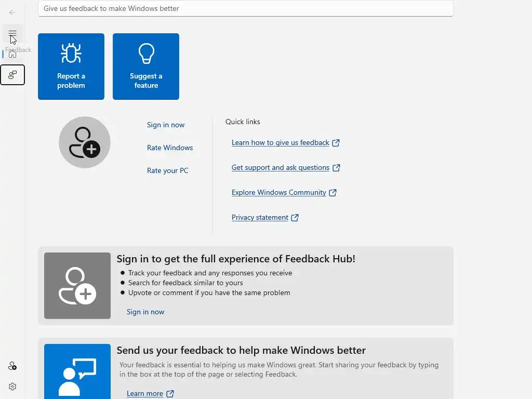Click the account sign-in icon in sidebar
This screenshot has height=399, width=532.
(12, 366)
